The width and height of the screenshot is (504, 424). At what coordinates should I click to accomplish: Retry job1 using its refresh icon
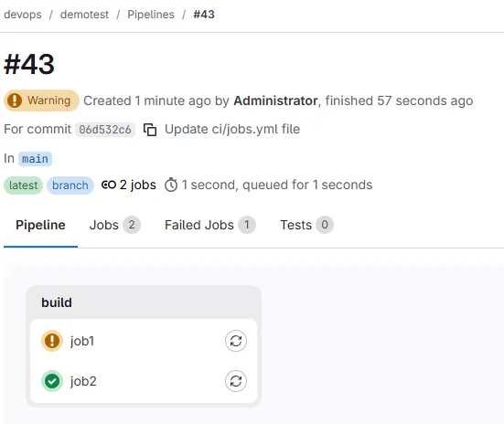click(x=236, y=341)
